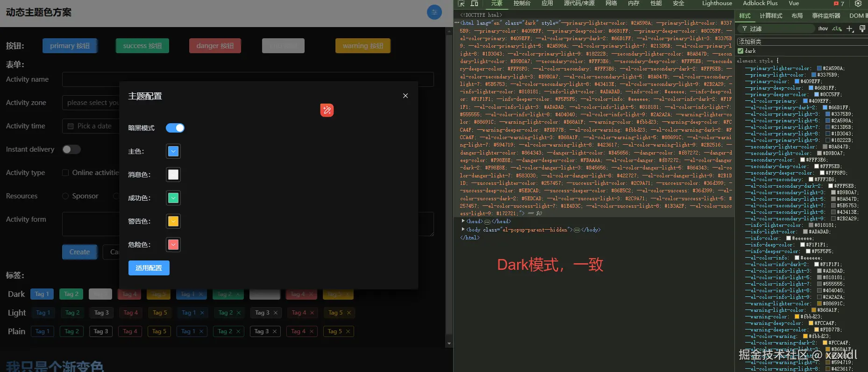
Task: Click the head element's collapsed ellipsis badge
Action: [487, 222]
